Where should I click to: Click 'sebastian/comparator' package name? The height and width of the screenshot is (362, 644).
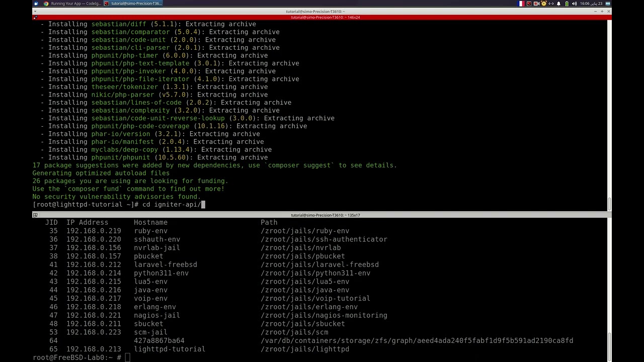tap(130, 32)
